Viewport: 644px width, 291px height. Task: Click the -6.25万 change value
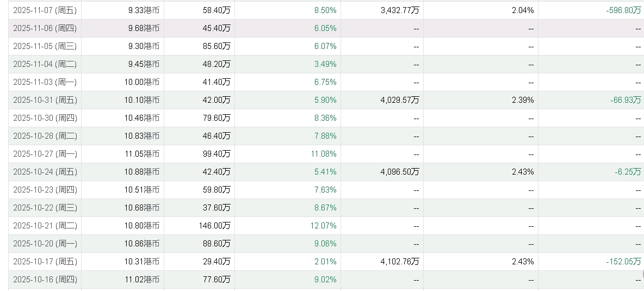[x=628, y=172]
